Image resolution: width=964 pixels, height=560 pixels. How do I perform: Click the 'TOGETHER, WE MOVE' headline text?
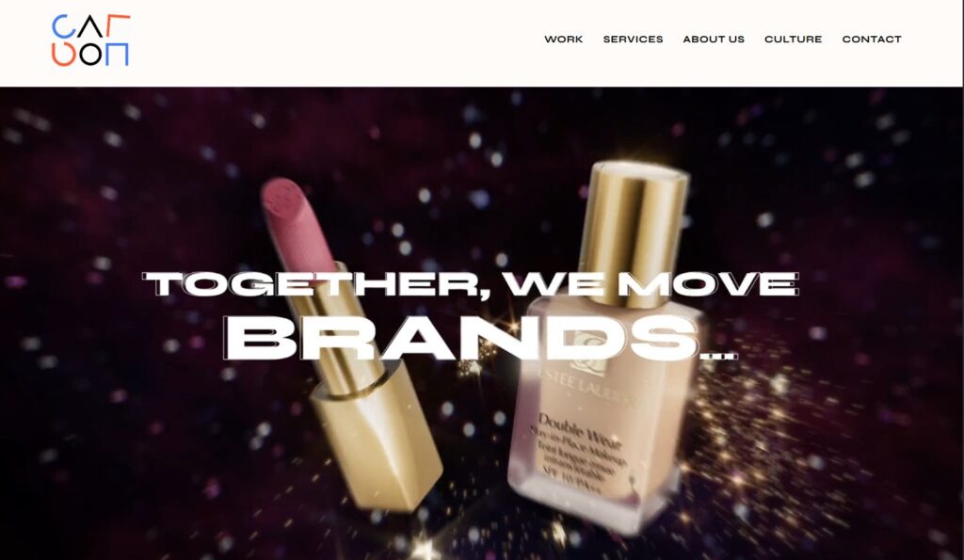471,284
